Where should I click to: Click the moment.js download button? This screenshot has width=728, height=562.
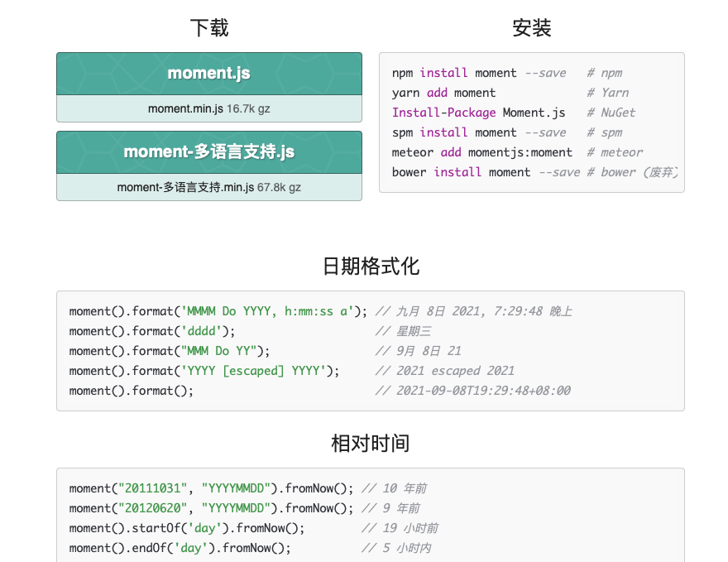coord(209,74)
